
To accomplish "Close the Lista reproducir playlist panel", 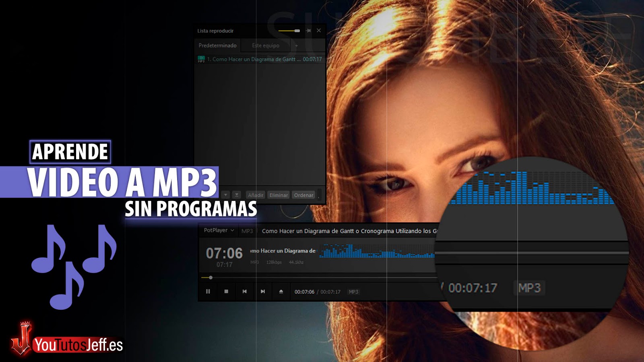I will coord(319,31).
